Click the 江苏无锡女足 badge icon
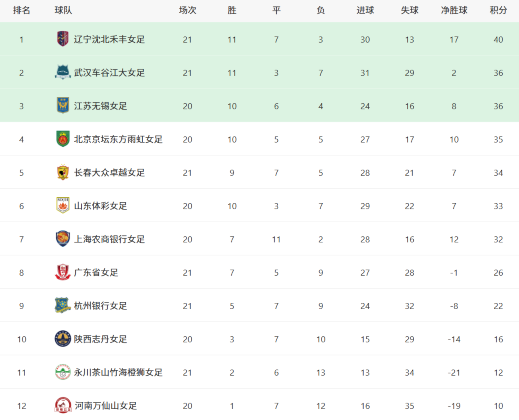Viewport: 519px width, 420px height. (63, 106)
